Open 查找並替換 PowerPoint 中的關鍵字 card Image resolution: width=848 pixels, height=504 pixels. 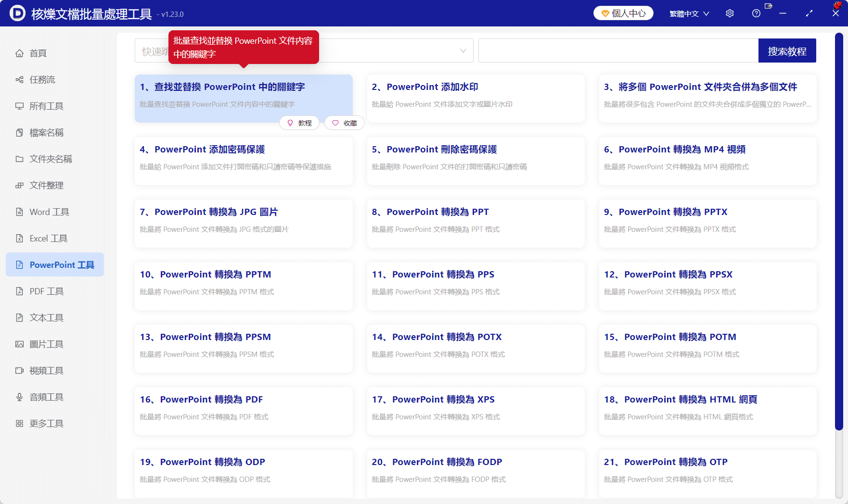(244, 99)
